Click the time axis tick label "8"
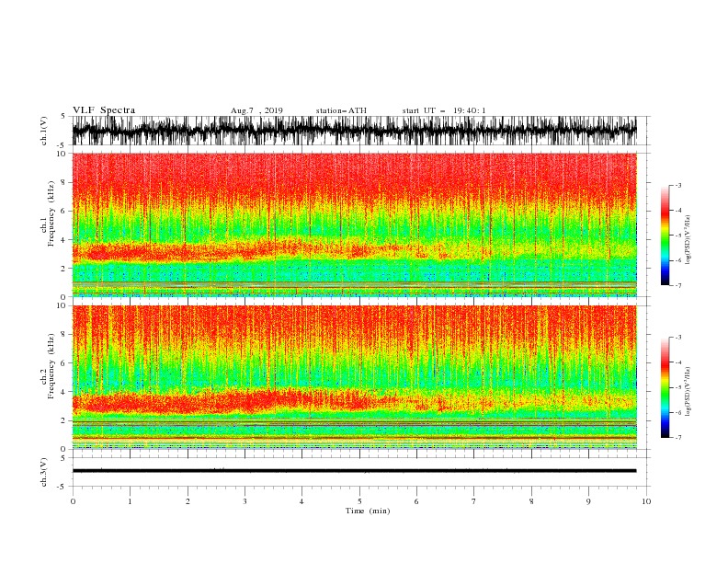The image size is (728, 563). click(x=531, y=501)
